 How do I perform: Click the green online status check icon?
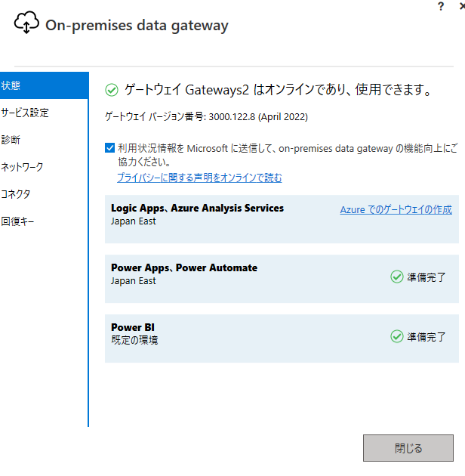[x=112, y=90]
